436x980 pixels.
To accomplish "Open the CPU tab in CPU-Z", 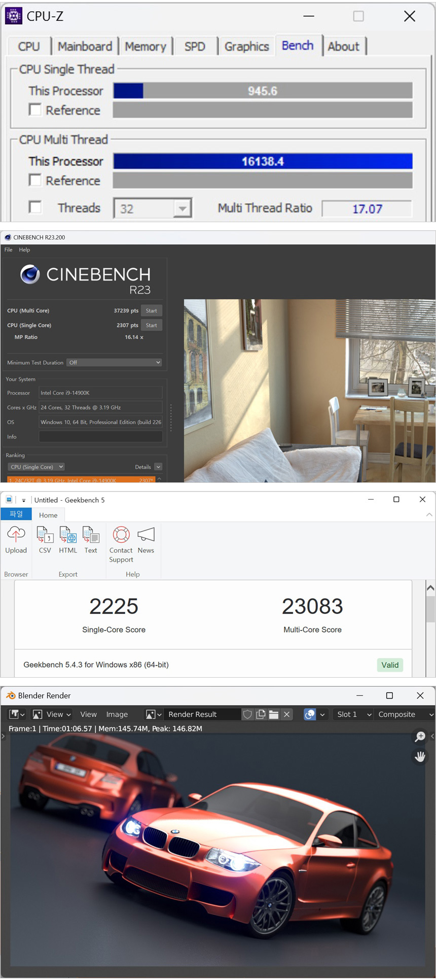I will coord(29,46).
